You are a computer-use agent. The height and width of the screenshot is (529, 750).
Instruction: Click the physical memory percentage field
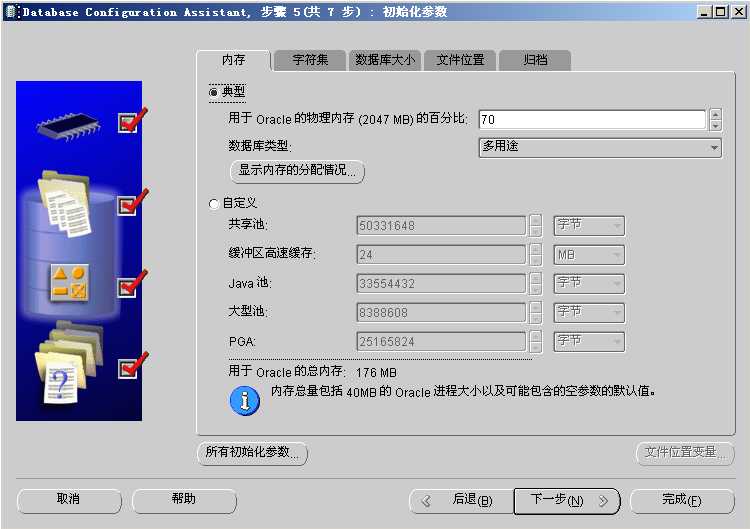tap(592, 120)
